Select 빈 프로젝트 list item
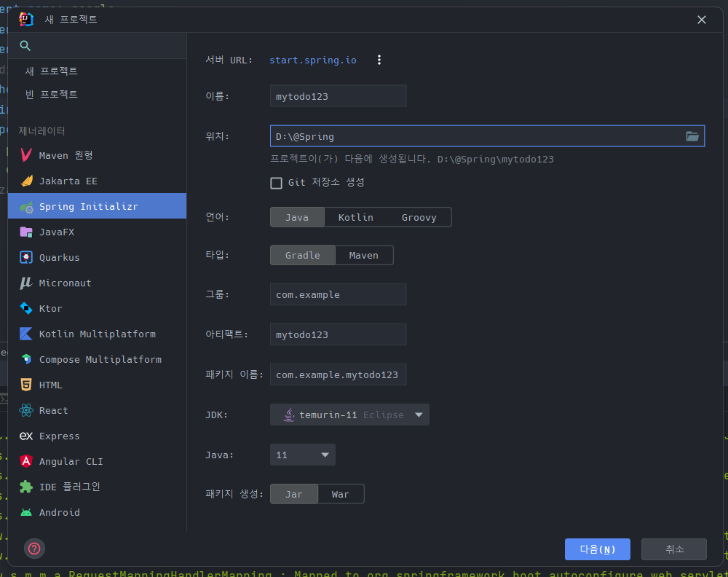The image size is (728, 577). [97, 94]
